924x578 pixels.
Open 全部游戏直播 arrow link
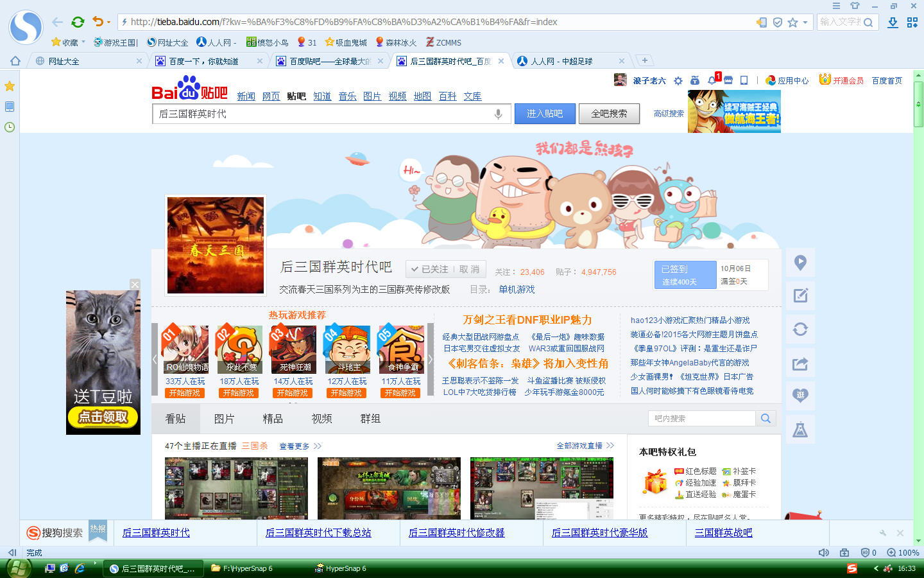click(x=585, y=445)
